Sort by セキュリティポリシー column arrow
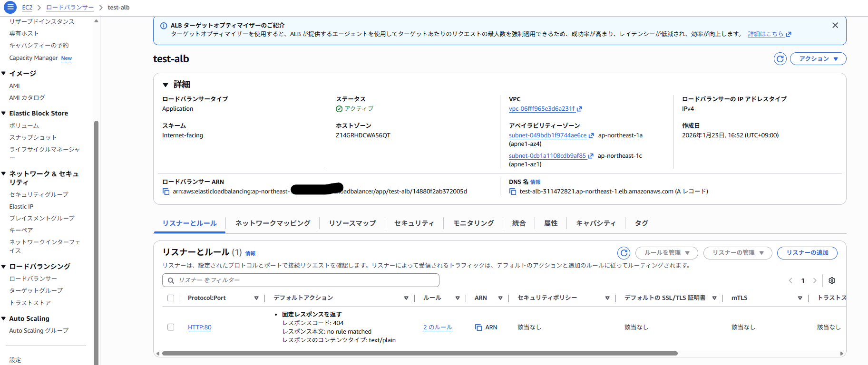Image resolution: width=868 pixels, height=365 pixels. [x=607, y=298]
